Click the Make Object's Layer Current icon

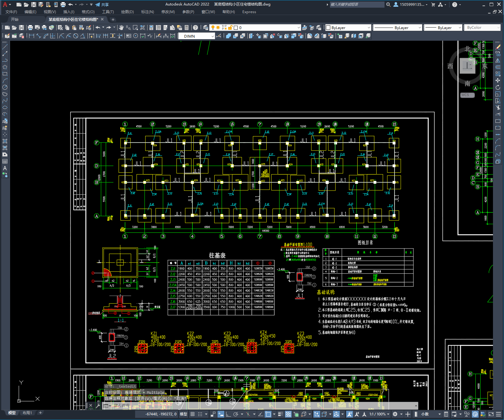pyautogui.click(x=305, y=28)
